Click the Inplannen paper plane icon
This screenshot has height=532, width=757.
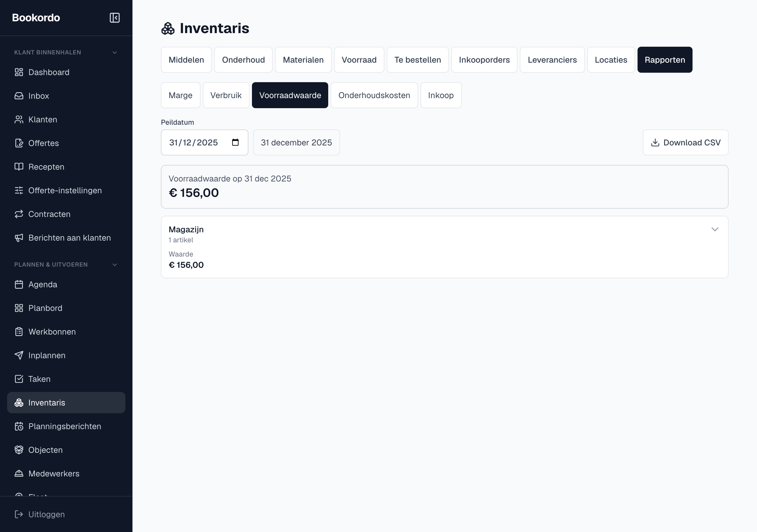click(x=19, y=355)
